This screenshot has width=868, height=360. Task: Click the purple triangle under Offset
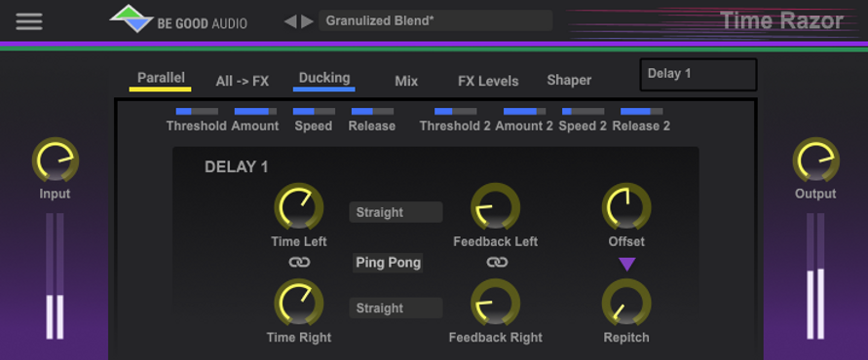[626, 265]
